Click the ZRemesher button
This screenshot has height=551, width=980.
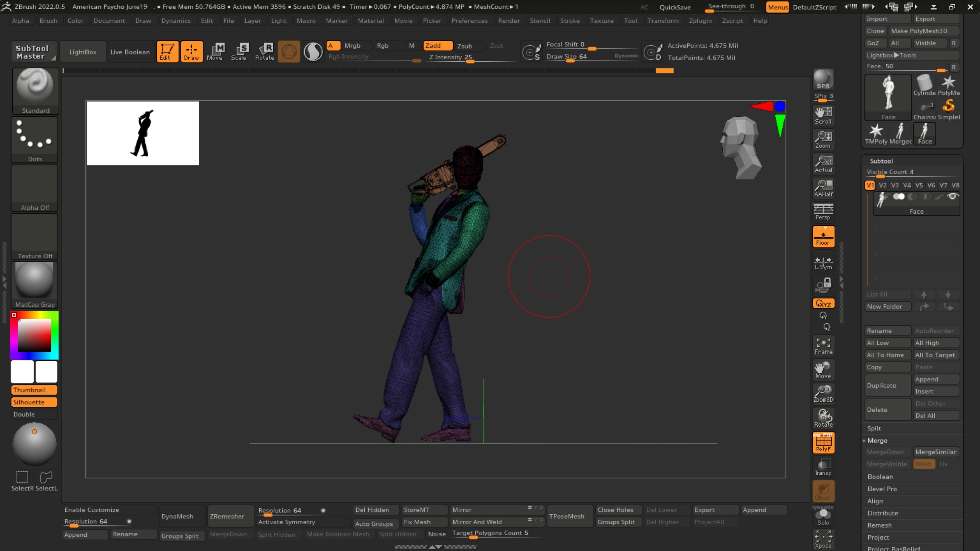click(227, 516)
